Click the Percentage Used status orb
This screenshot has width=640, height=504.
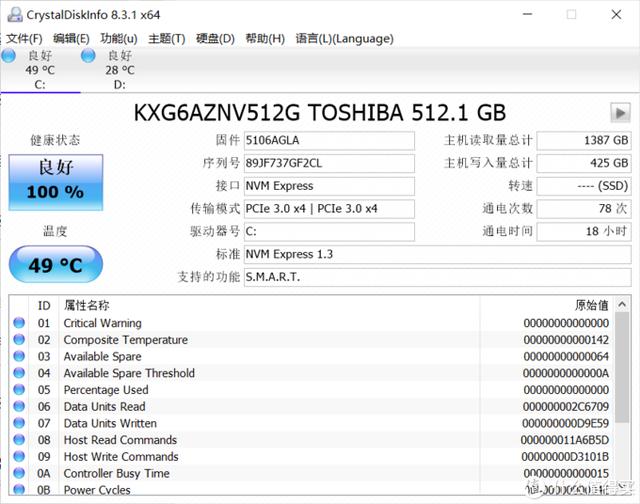click(x=18, y=391)
